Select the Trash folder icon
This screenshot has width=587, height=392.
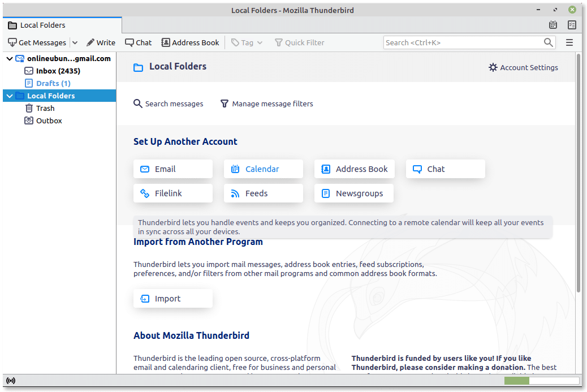29,107
